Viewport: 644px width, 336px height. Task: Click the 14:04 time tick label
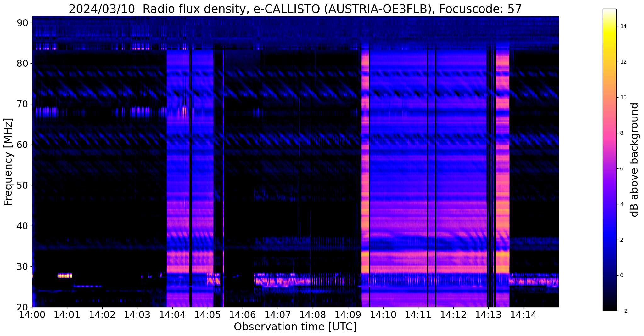[172, 315]
